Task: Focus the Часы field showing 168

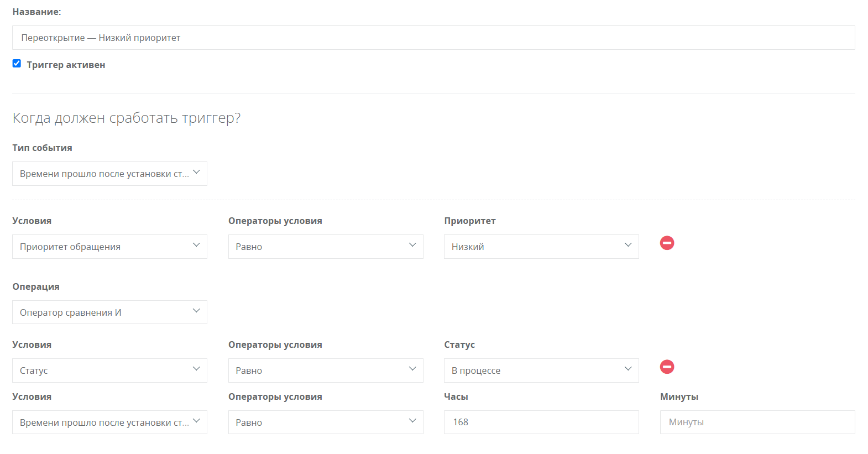Action: coord(541,422)
